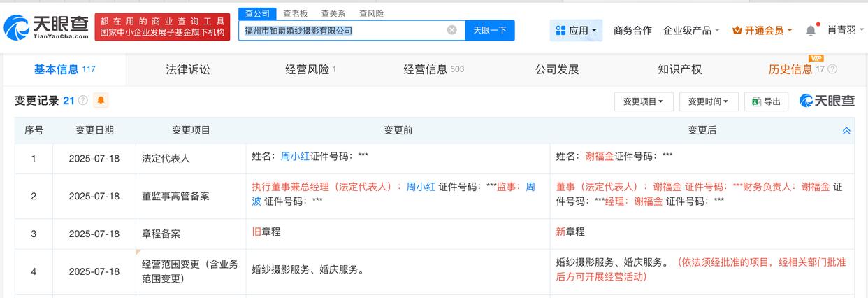
Task: Switch to the 查老板 search tab
Action: 296,13
